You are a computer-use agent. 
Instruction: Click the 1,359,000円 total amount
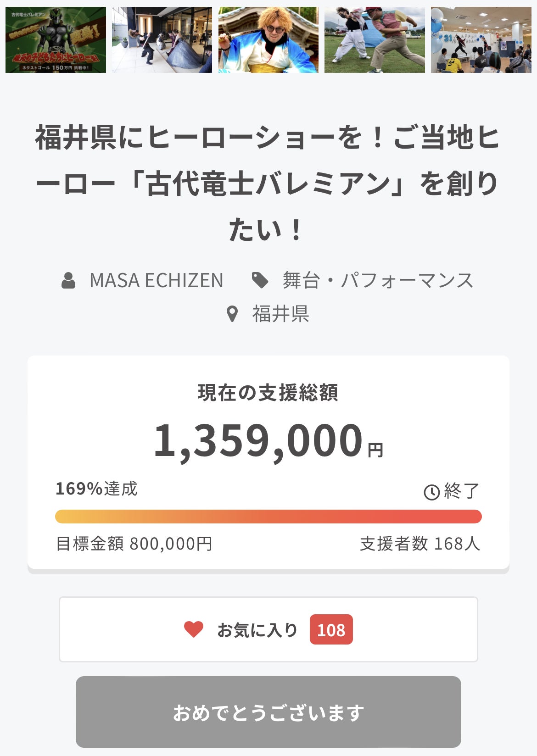tap(268, 441)
